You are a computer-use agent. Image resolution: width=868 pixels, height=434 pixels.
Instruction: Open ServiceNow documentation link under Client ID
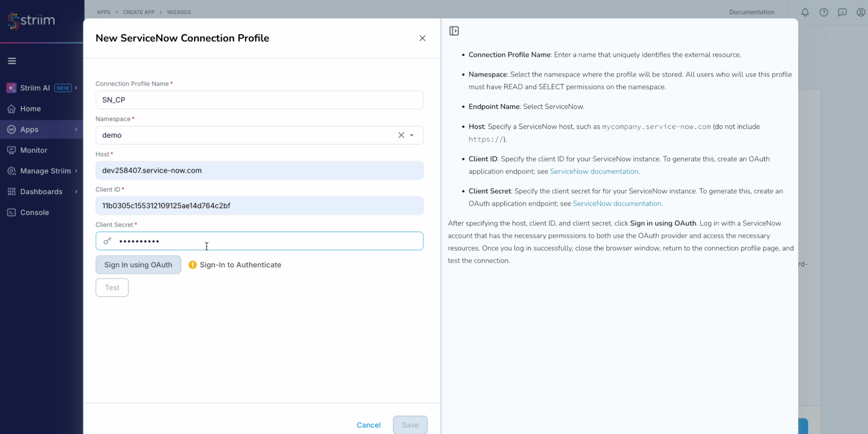tap(594, 172)
